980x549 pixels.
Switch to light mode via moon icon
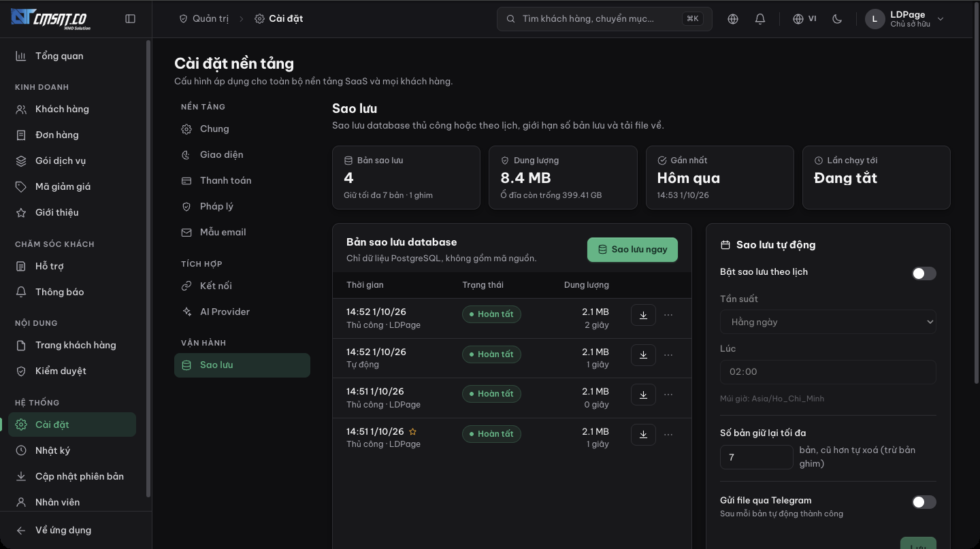837,19
